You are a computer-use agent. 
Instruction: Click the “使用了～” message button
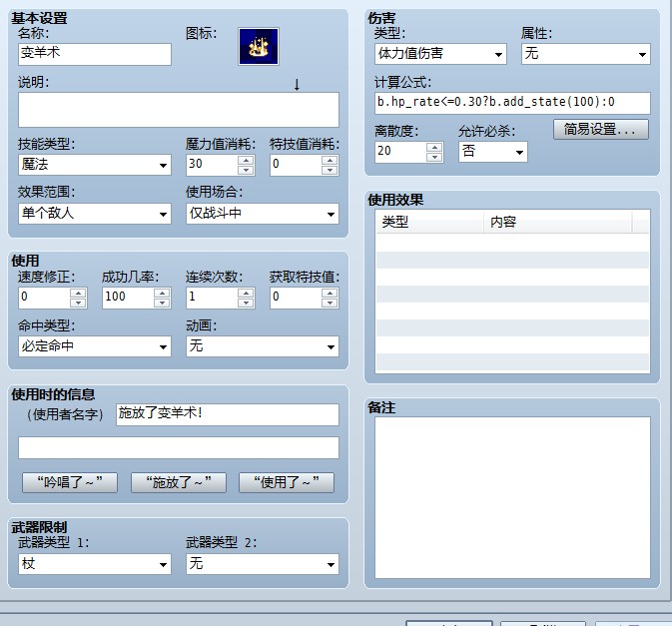287,482
